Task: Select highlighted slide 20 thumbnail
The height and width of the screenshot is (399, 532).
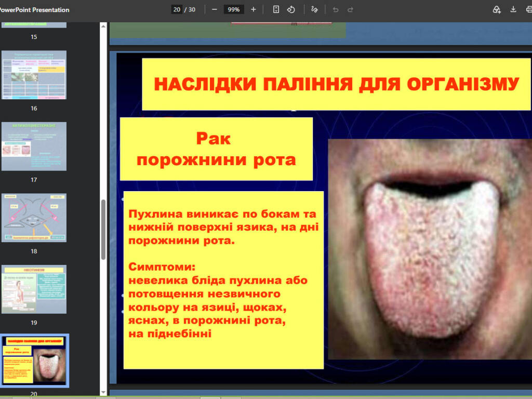Action: [34, 361]
